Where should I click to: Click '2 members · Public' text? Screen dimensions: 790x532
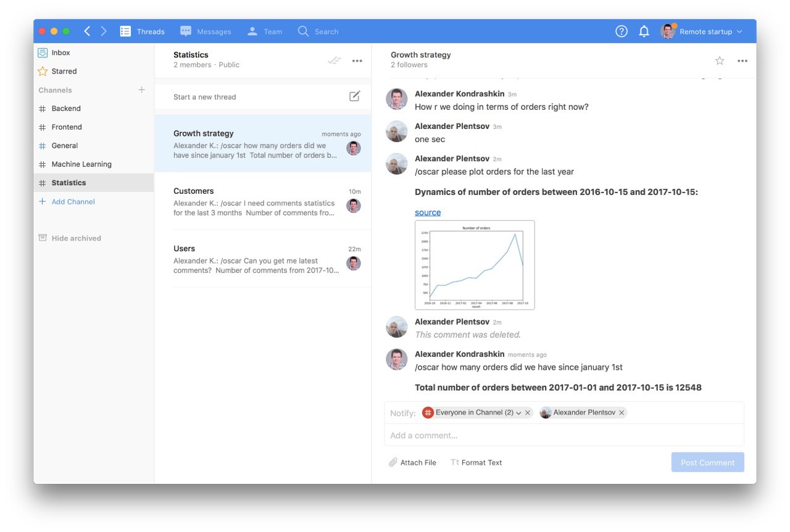(x=206, y=65)
